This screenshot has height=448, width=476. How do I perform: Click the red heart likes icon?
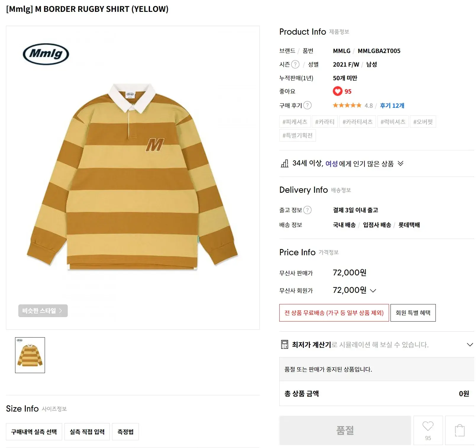tap(337, 91)
